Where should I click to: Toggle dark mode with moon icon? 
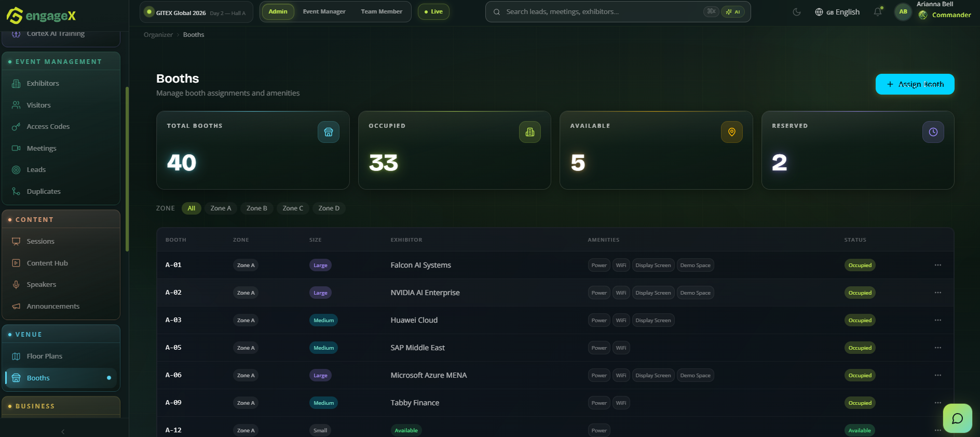797,12
